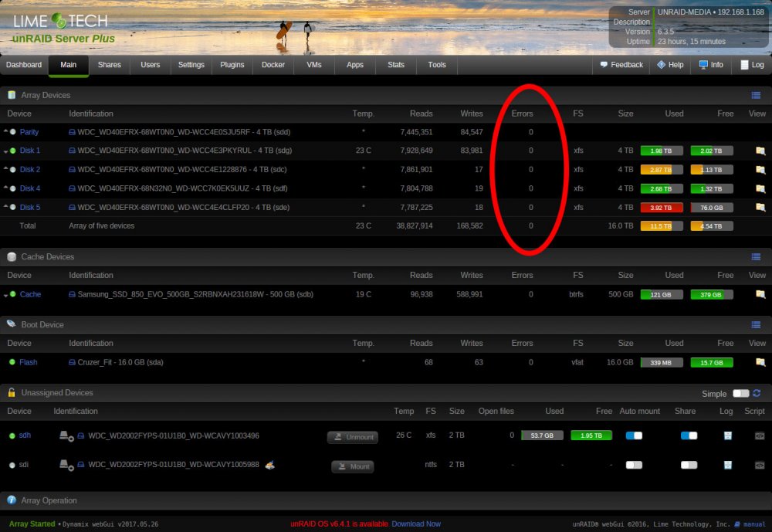The height and width of the screenshot is (532, 772).
Task: Open the Tools tab
Action: point(437,65)
